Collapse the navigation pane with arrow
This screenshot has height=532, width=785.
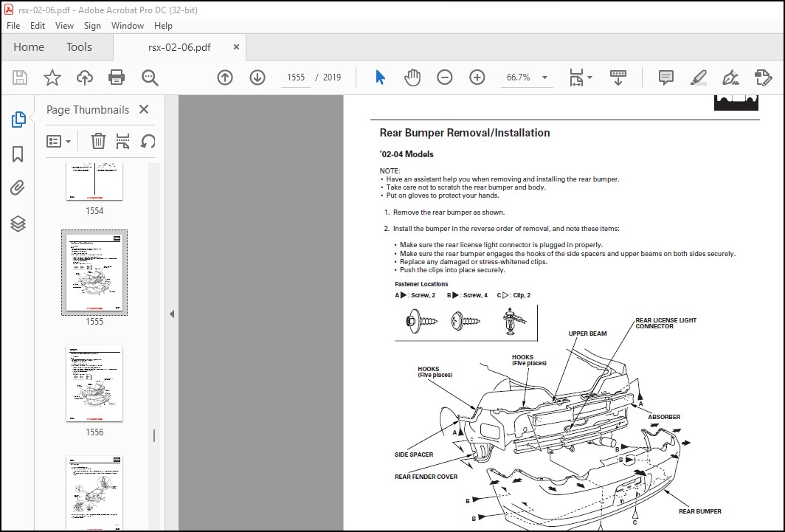coord(172,314)
